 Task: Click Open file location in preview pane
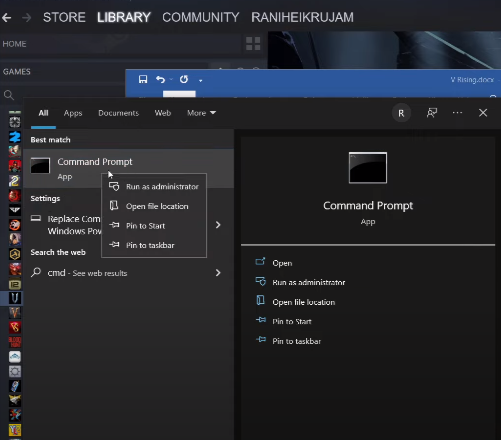click(304, 302)
